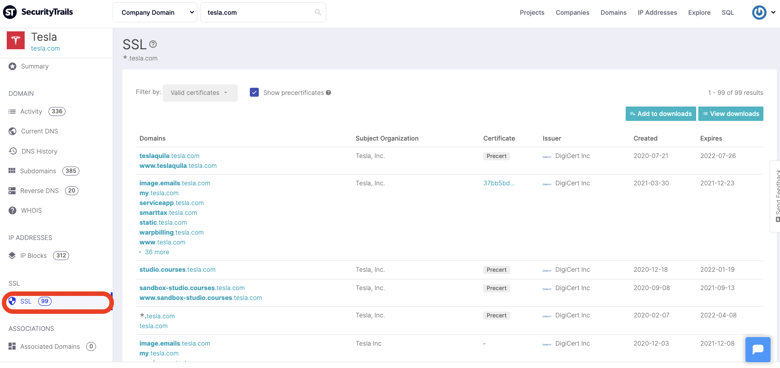Click Add to downloads button
This screenshot has height=368, width=780.
(661, 113)
